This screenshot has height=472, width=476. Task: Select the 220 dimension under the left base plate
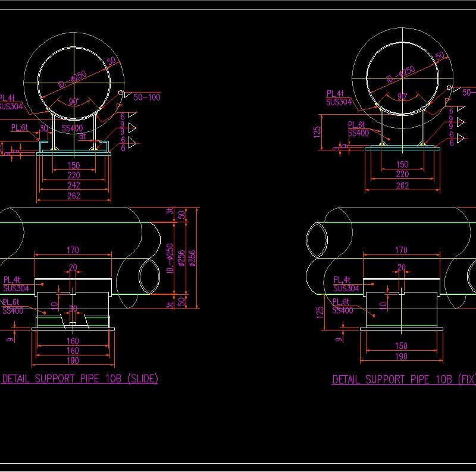[74, 174]
